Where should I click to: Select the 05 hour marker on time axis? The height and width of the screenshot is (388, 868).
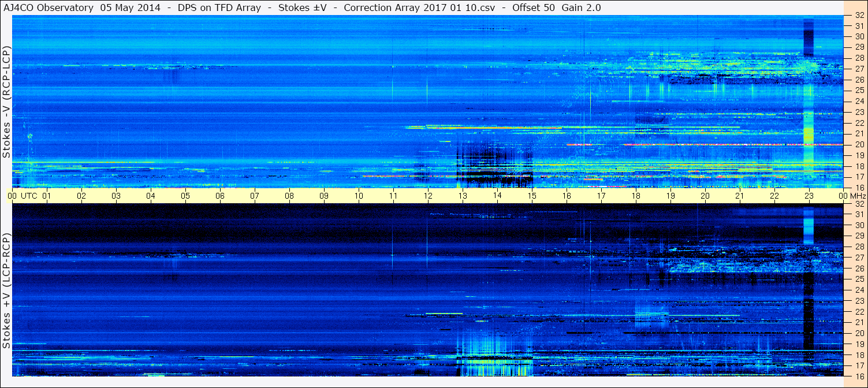pyautogui.click(x=185, y=196)
